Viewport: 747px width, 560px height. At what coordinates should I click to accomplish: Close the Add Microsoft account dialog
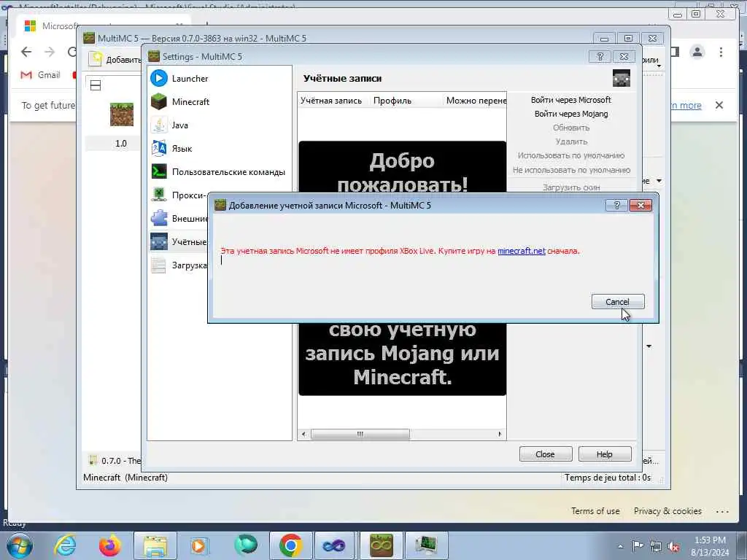coord(640,205)
